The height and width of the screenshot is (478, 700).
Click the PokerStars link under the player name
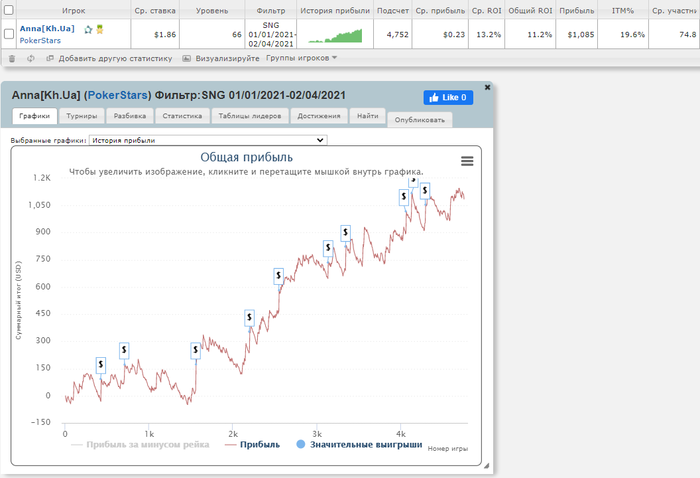[40, 41]
